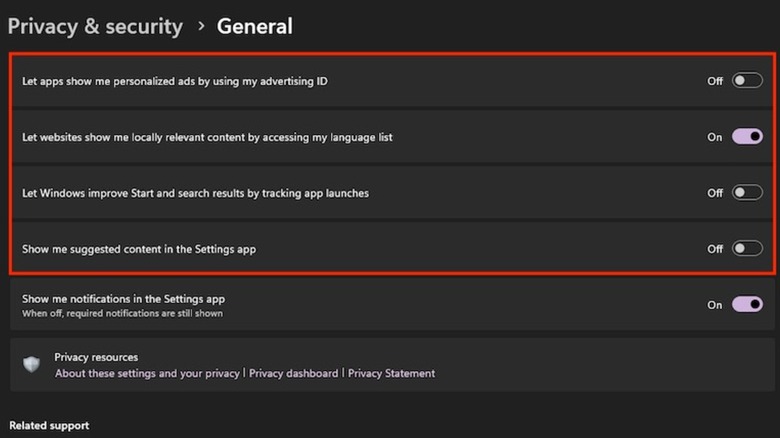The height and width of the screenshot is (438, 780).
Task: Open the Privacy Statement link
Action: click(391, 373)
